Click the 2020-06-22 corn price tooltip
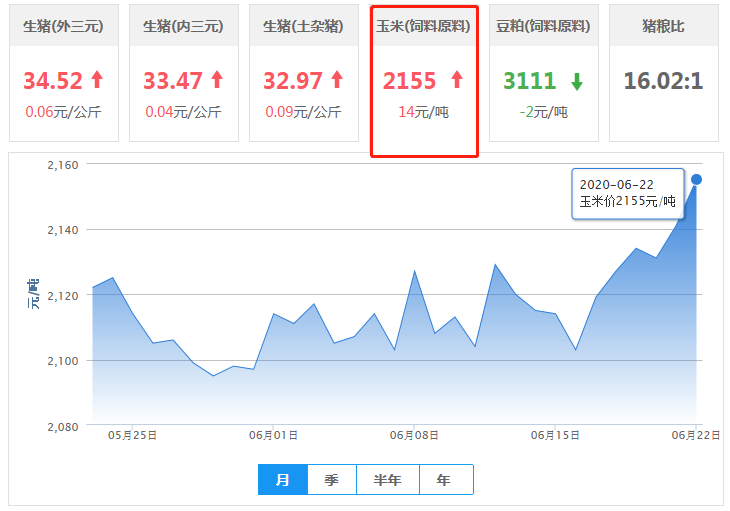730x511 pixels. [627, 193]
